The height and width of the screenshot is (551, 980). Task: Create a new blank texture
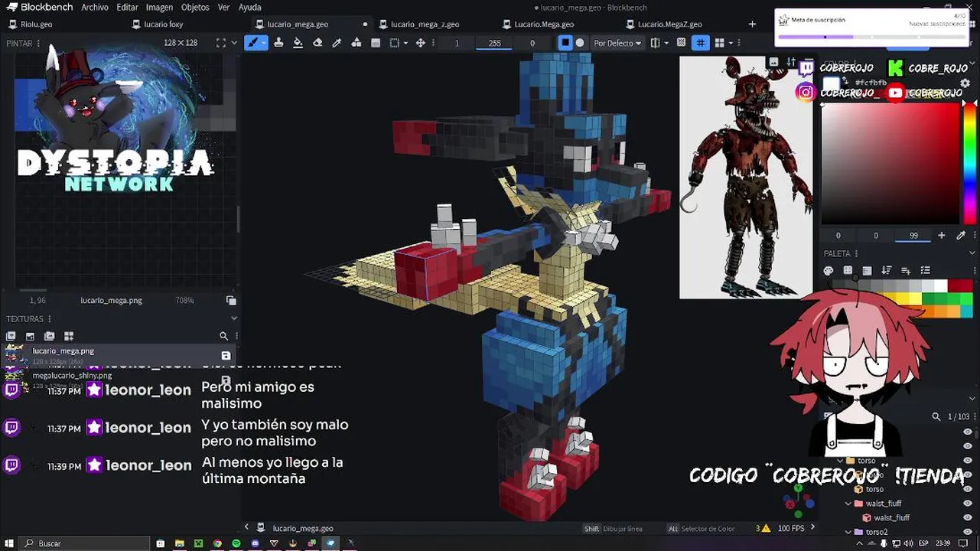[30, 336]
